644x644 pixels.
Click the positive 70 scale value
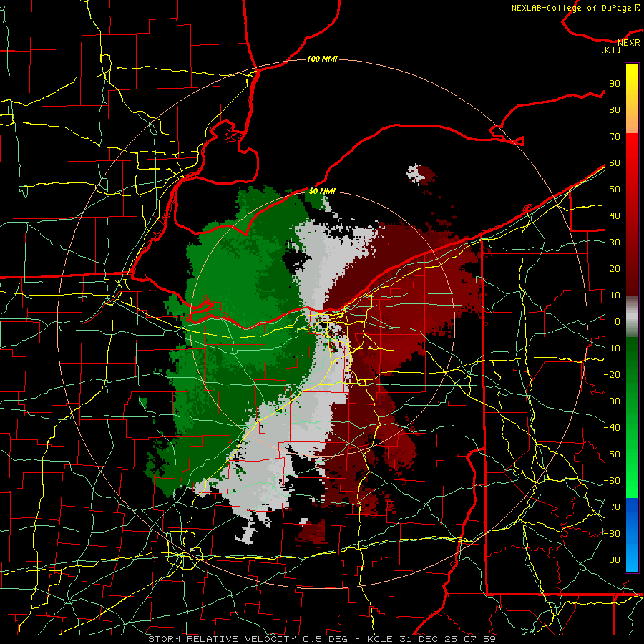(615, 137)
